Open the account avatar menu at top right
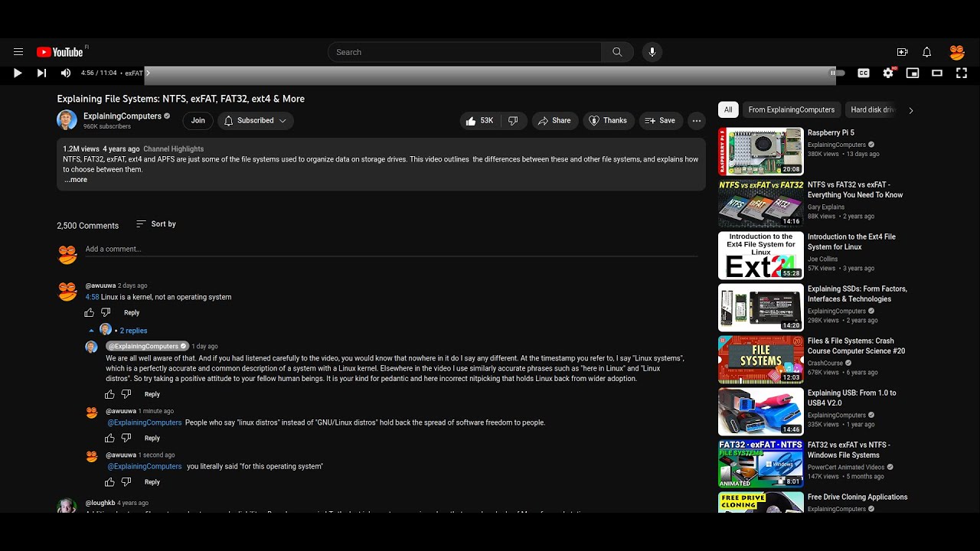The height and width of the screenshot is (551, 980). [x=957, y=52]
